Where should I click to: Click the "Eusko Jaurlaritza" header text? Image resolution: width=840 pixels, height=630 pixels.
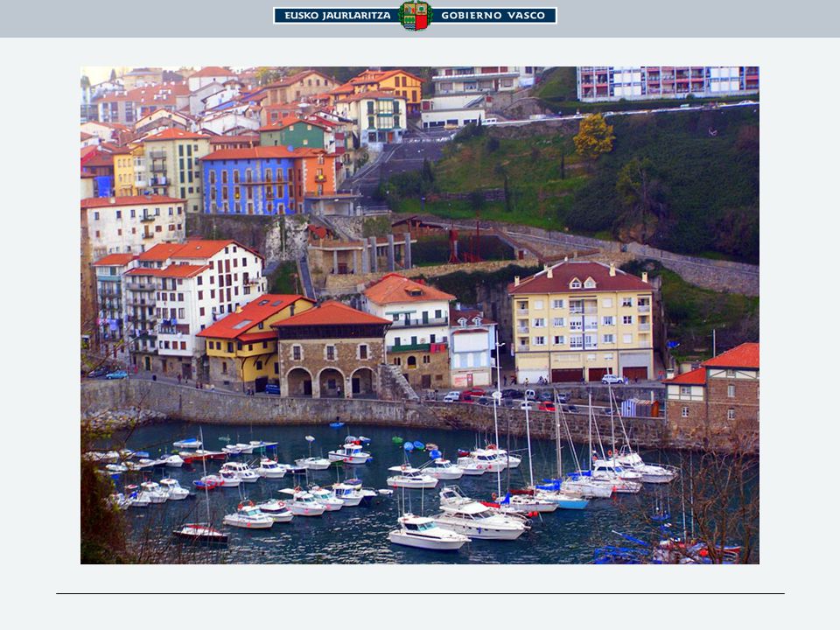pos(338,16)
